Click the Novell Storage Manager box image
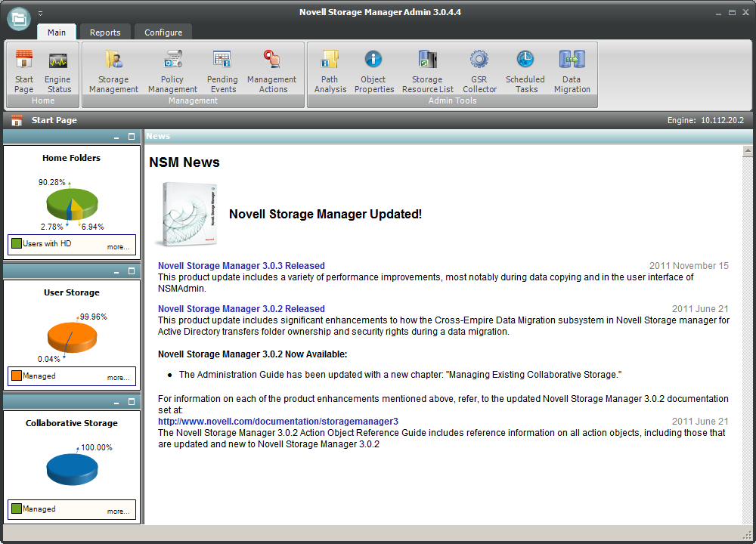 point(187,214)
